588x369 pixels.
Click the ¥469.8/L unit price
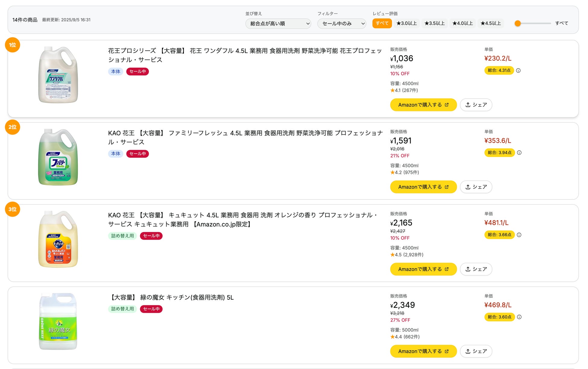[498, 305]
